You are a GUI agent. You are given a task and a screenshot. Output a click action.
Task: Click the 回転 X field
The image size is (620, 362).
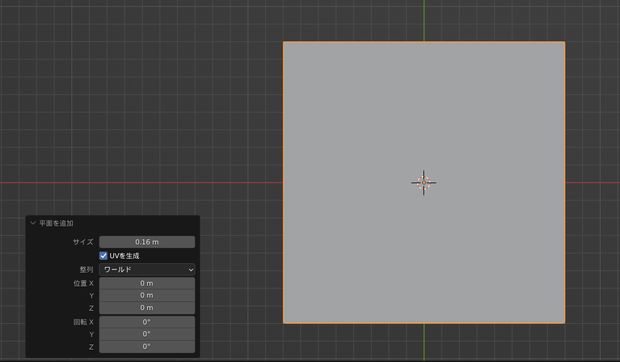(147, 322)
